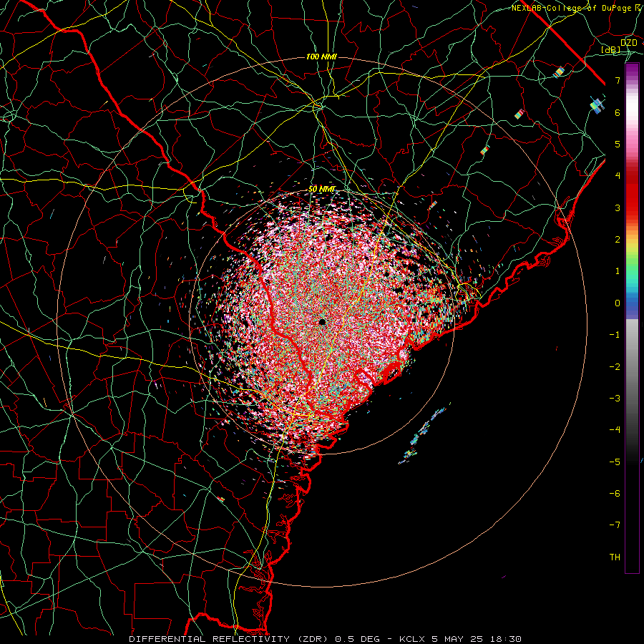Click the -5 value on the color scale
Screen dimensions: 644x644
(x=615, y=462)
